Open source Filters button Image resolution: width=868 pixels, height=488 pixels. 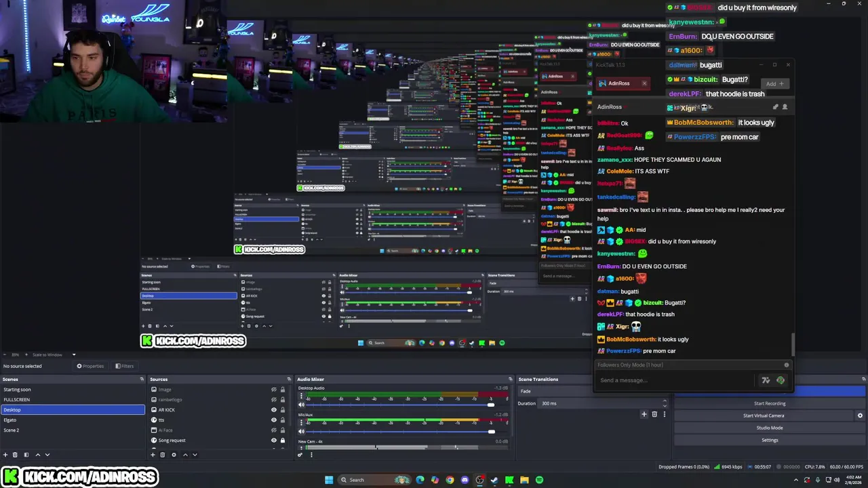click(124, 366)
